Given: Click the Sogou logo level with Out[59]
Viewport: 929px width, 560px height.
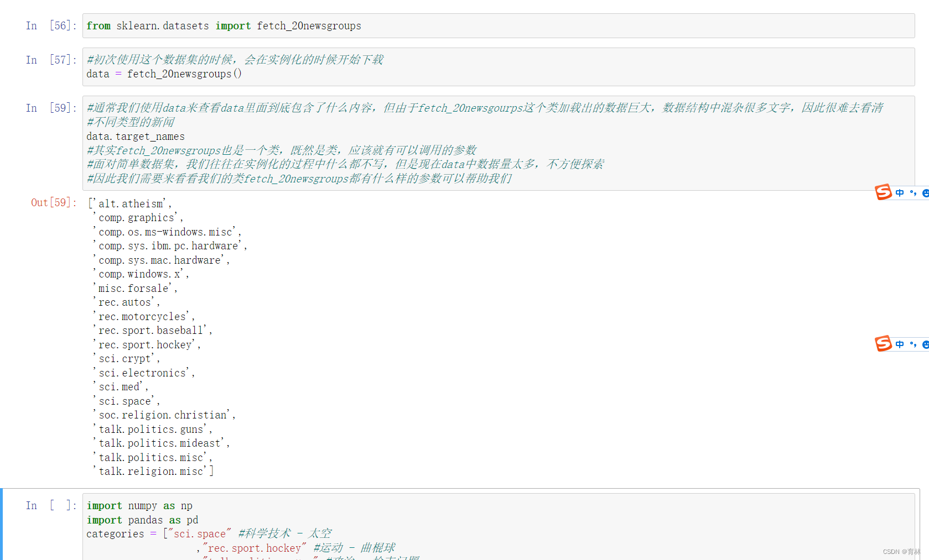Looking at the screenshot, I should 883,192.
